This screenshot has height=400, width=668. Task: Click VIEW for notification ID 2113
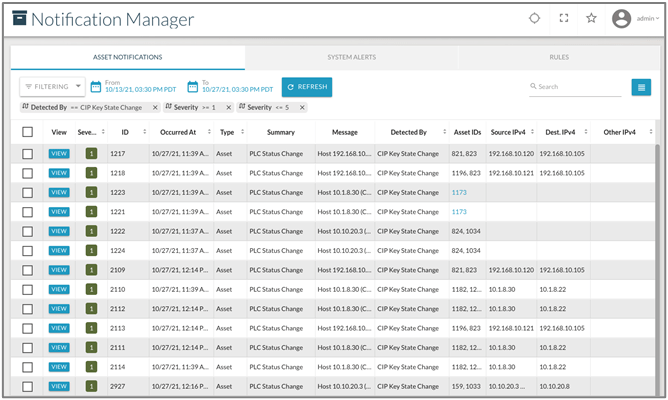[x=59, y=328]
